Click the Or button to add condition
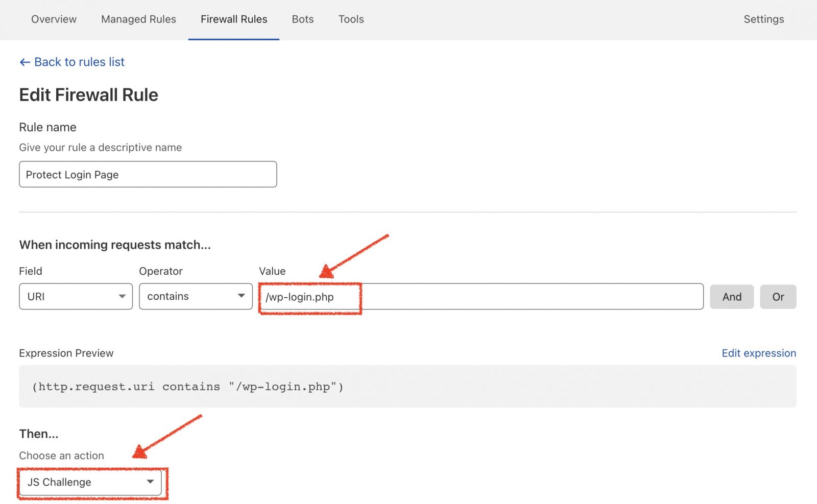Screen dimensions: 817x504 [x=778, y=296]
